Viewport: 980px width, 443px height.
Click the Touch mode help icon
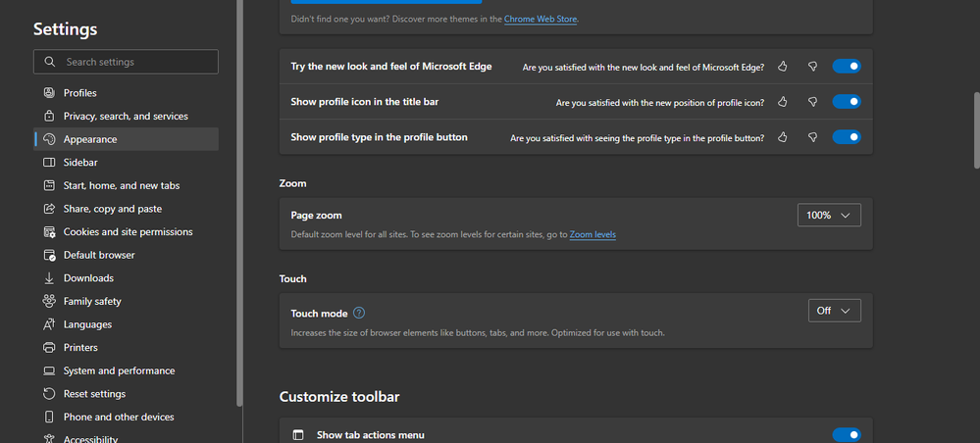(359, 313)
